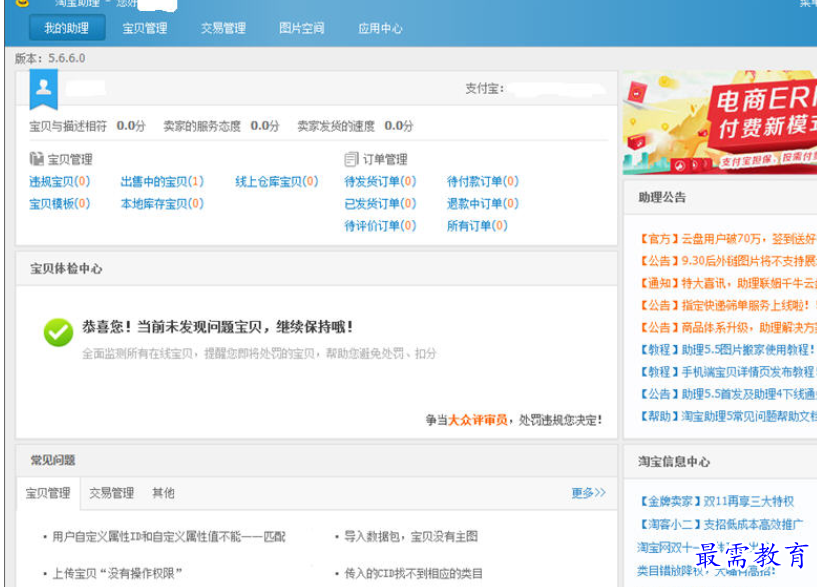Click the 宝贝体检中心 panel header

(x=316, y=269)
